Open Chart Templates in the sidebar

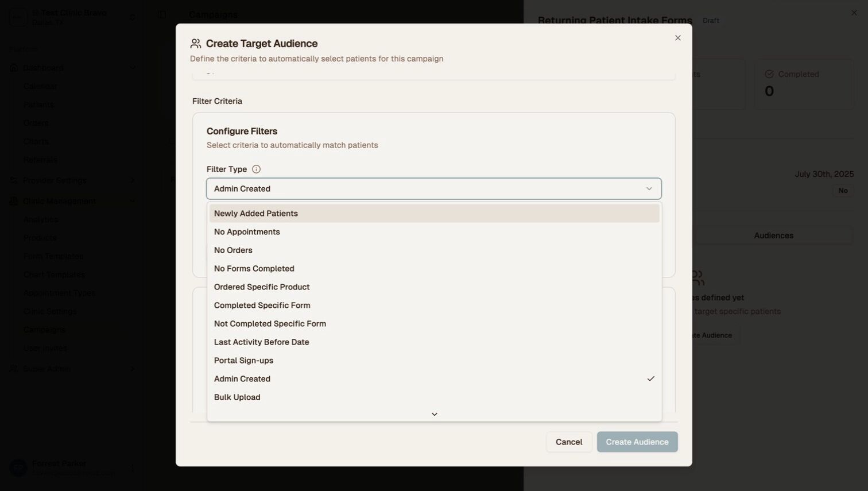(54, 275)
